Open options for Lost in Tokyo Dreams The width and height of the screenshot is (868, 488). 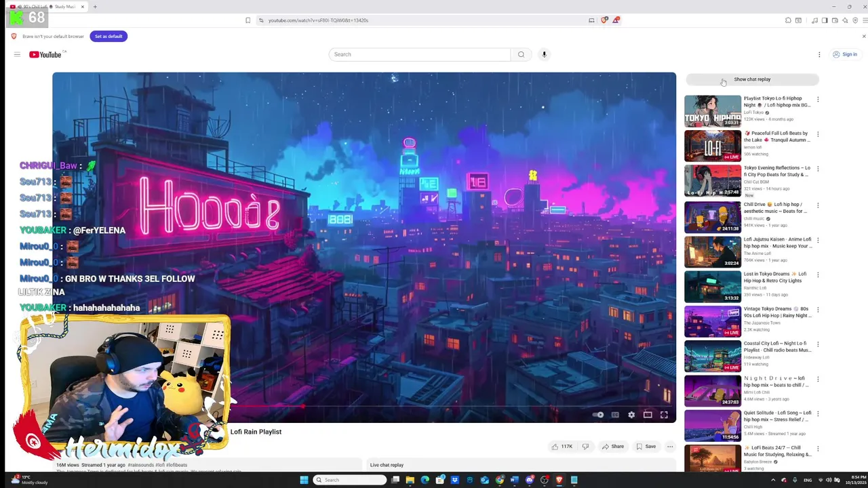tap(818, 275)
